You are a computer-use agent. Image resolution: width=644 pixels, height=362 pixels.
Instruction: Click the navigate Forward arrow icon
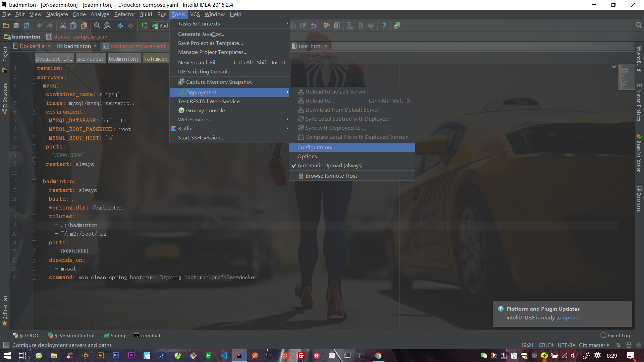coord(131,25)
